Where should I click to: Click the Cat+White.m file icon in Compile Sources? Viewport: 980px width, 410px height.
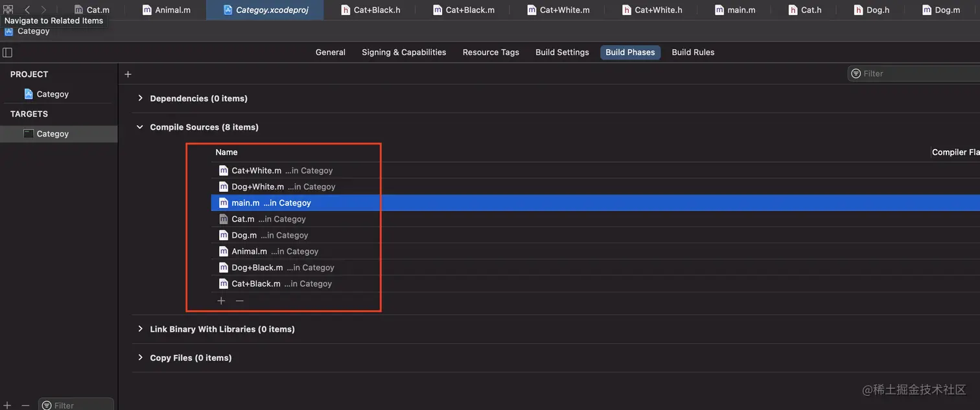click(224, 170)
